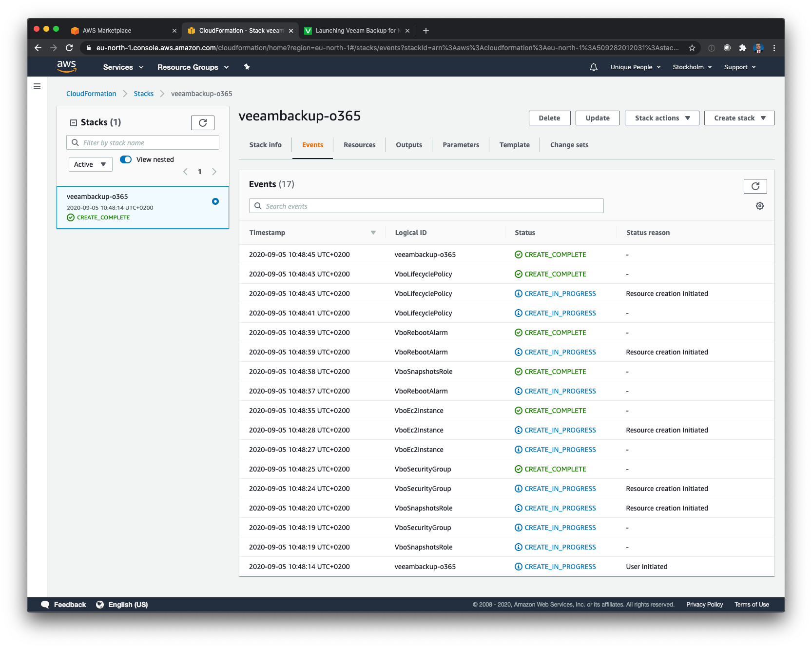Select the Events tab
This screenshot has width=812, height=648.
312,145
